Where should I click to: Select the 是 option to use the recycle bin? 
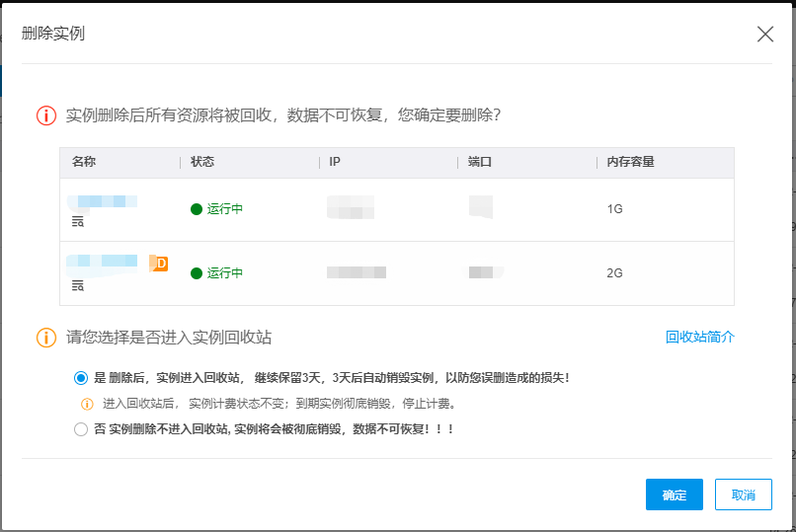point(81,378)
